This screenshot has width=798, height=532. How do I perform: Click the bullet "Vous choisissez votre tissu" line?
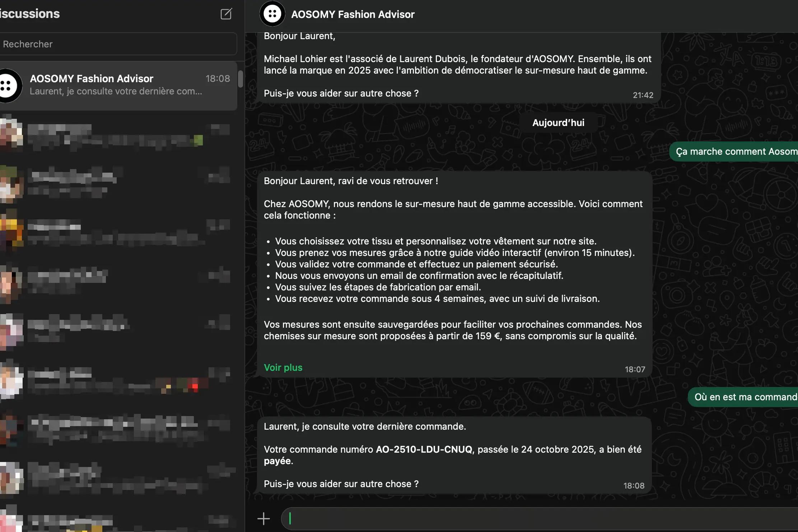pos(435,241)
